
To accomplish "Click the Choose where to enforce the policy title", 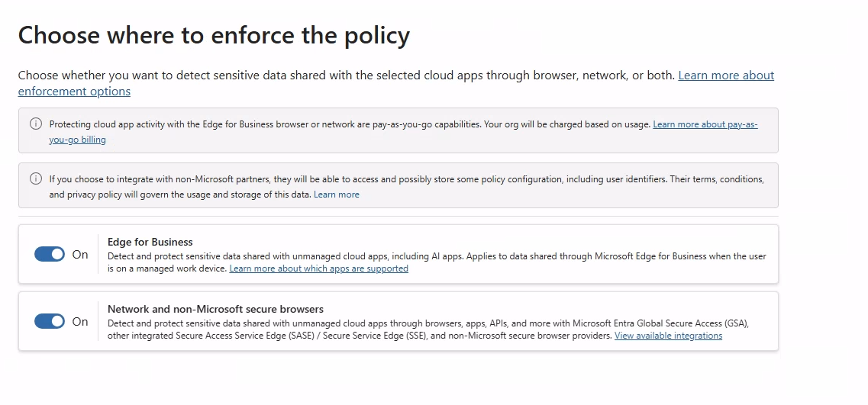I will [x=215, y=35].
